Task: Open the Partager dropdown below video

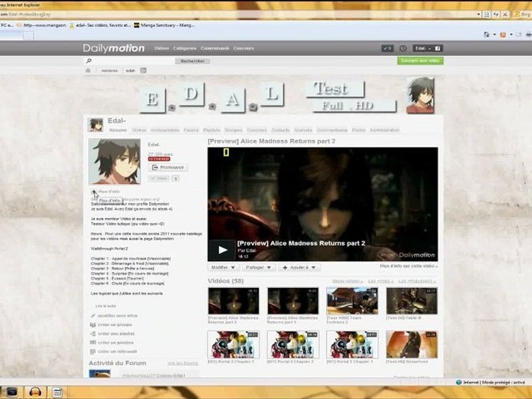Action: [259, 268]
